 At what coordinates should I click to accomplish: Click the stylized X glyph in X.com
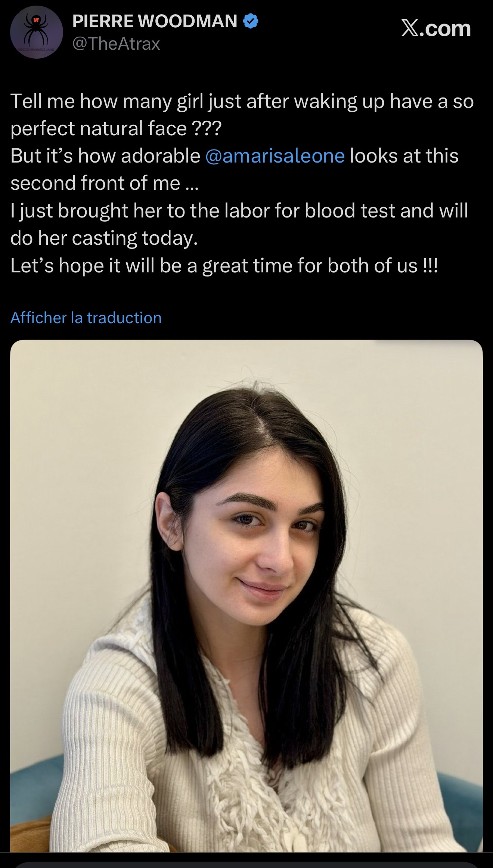point(410,28)
